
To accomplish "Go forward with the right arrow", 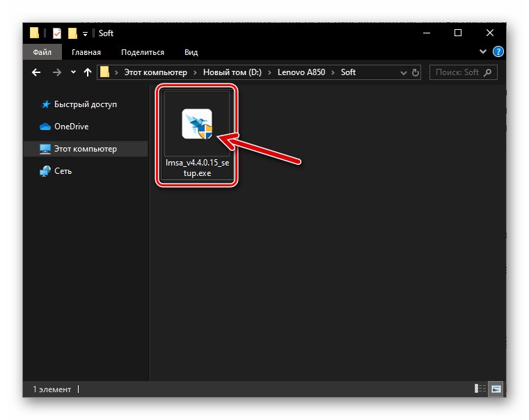I will point(56,72).
